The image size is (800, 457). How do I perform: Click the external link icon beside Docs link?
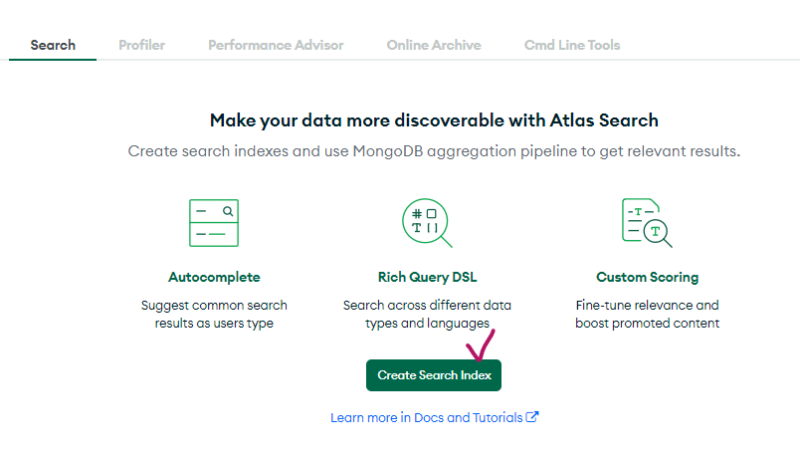point(533,417)
